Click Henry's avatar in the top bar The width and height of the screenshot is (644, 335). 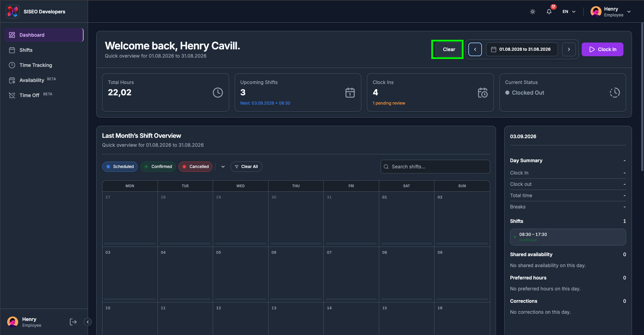[x=596, y=12]
